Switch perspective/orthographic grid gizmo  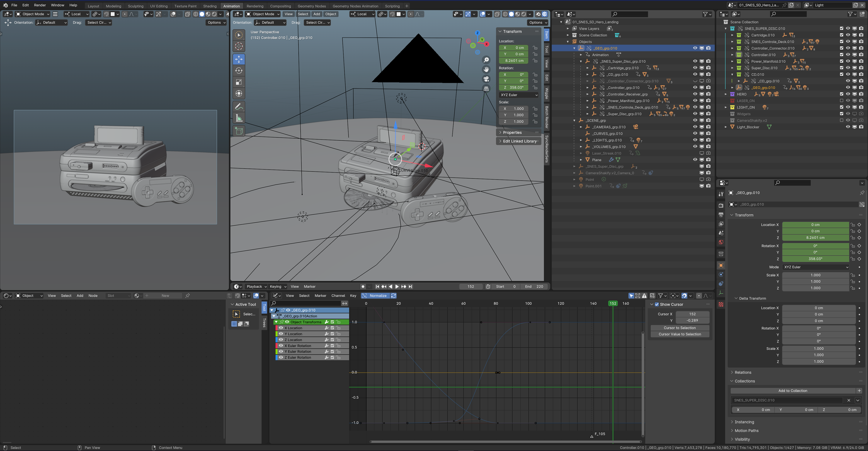click(x=486, y=89)
